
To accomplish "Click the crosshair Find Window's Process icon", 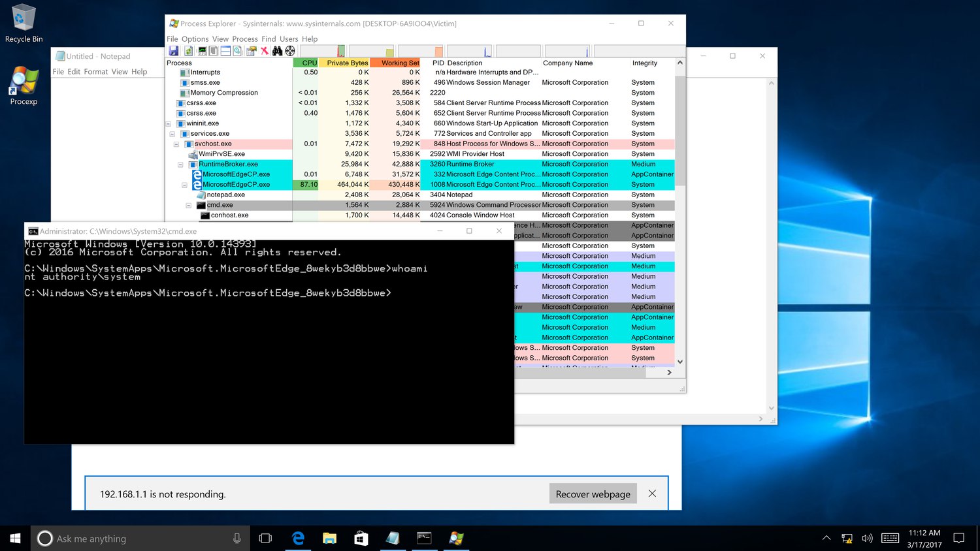I will (x=290, y=51).
